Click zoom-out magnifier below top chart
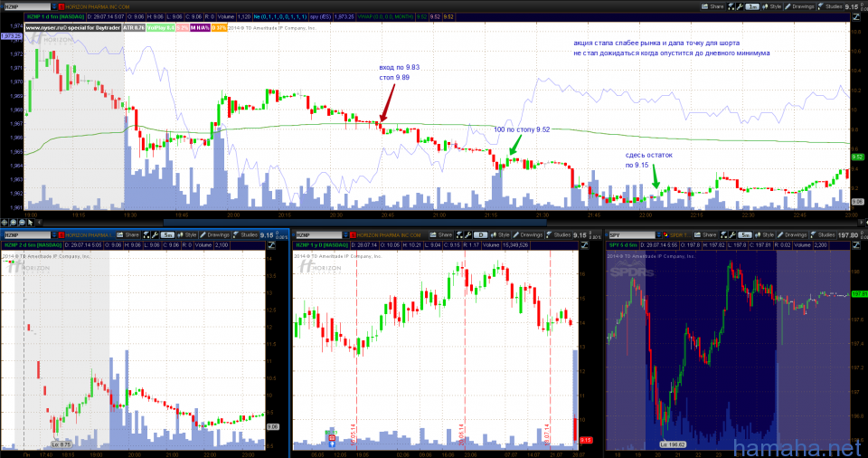The height and width of the screenshot is (458, 868). point(22,223)
